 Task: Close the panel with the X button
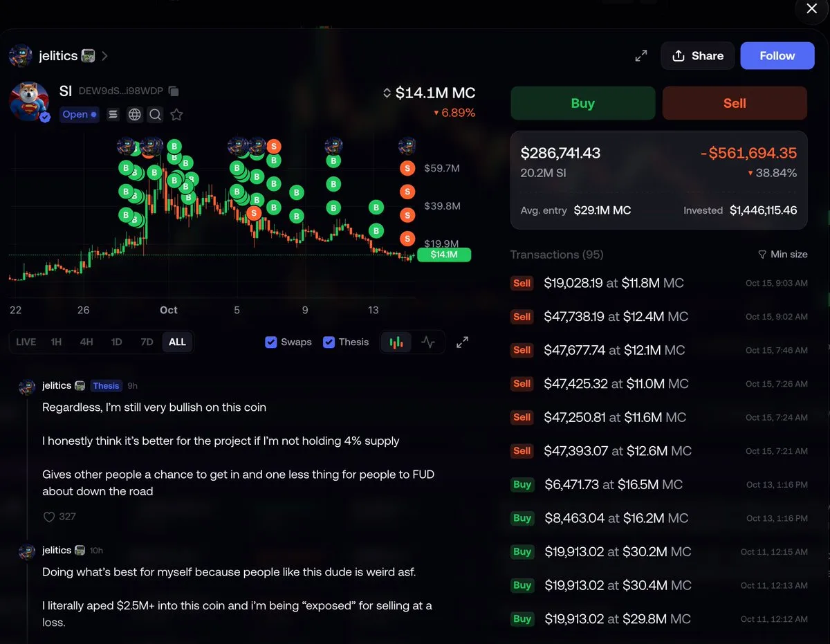[x=812, y=9]
